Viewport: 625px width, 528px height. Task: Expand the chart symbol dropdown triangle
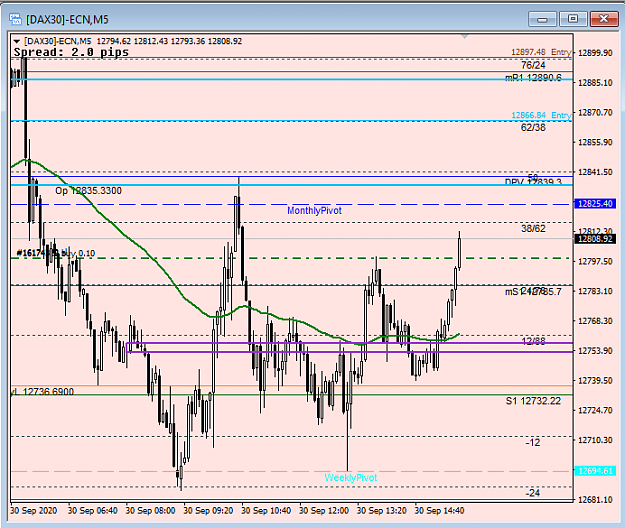[x=16, y=41]
